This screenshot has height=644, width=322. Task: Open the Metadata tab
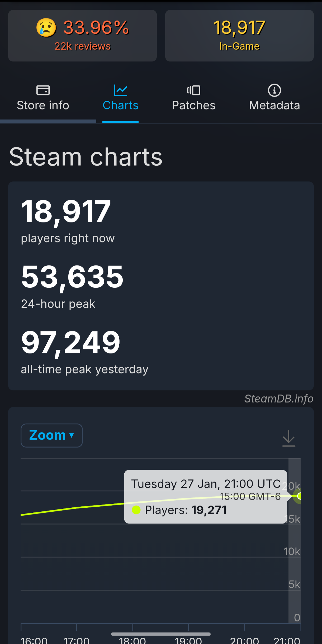coord(274,105)
